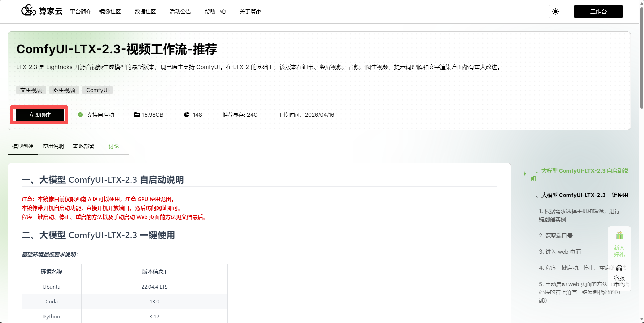Jump to outline section 一、大模型 ComfyUI-LTX-2.3 自启动说明
Image resolution: width=644 pixels, height=323 pixels.
(579, 175)
